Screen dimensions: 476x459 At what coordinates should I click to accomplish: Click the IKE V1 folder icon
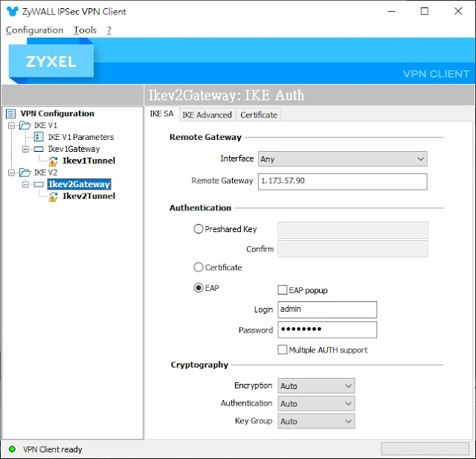coord(25,125)
